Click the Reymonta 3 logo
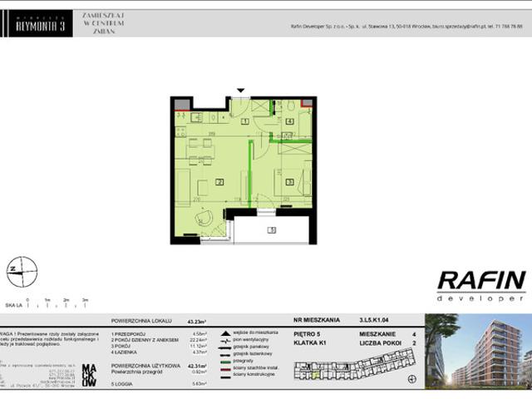 pyautogui.click(x=40, y=23)
